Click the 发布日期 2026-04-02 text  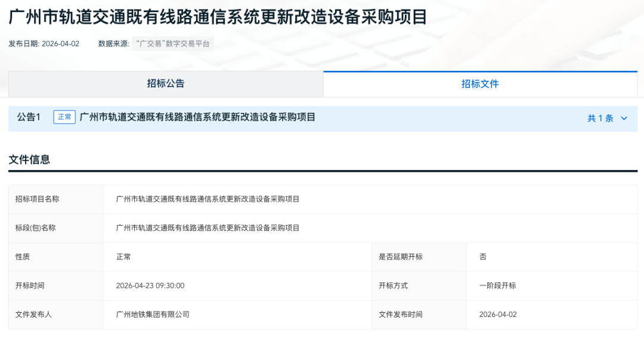click(x=44, y=44)
